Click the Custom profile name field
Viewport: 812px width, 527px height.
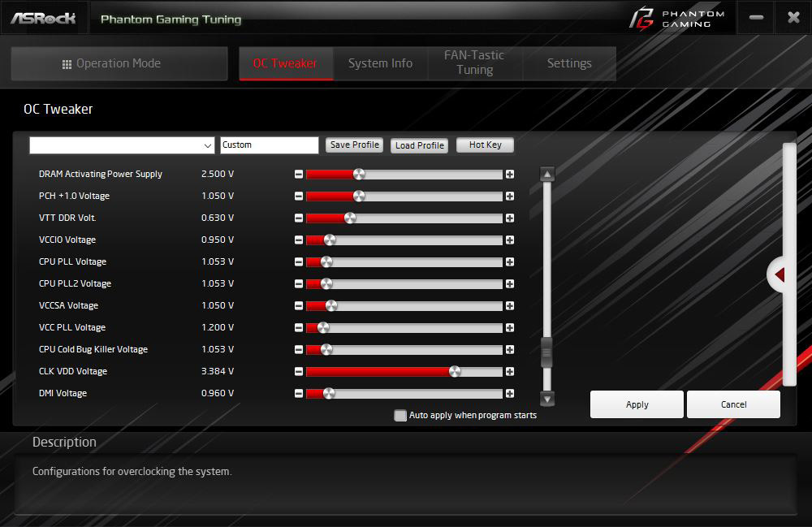click(270, 145)
